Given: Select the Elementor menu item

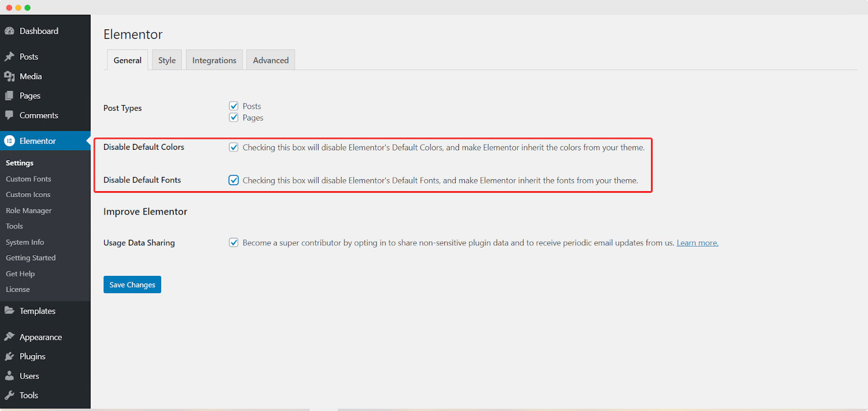Looking at the screenshot, I should pyautogui.click(x=45, y=141).
